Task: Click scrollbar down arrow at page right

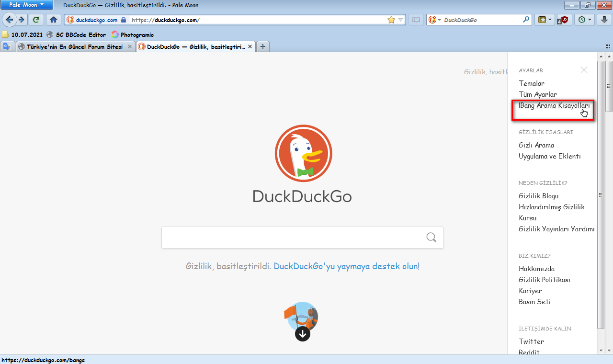Action: 609,350
